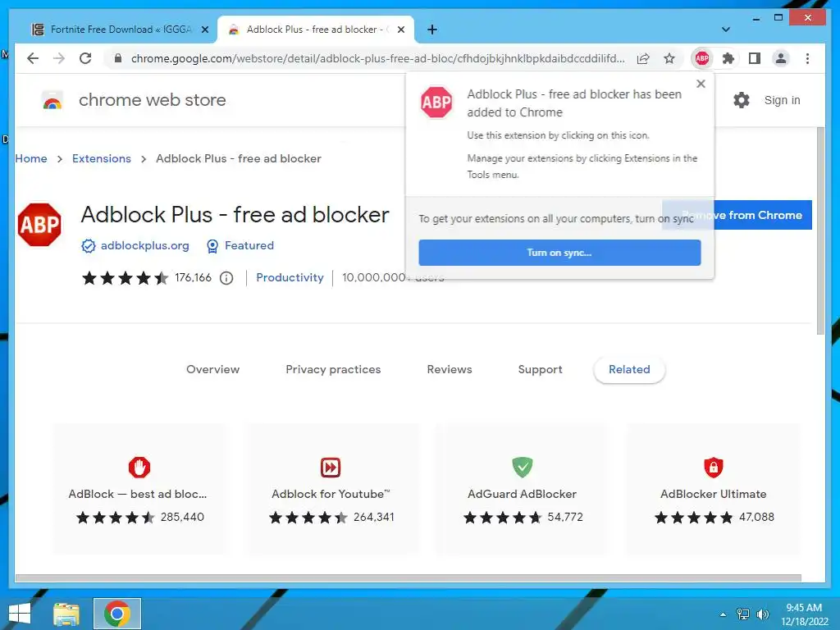The image size is (840, 630).
Task: Toggle the browser side panel
Action: click(755, 58)
